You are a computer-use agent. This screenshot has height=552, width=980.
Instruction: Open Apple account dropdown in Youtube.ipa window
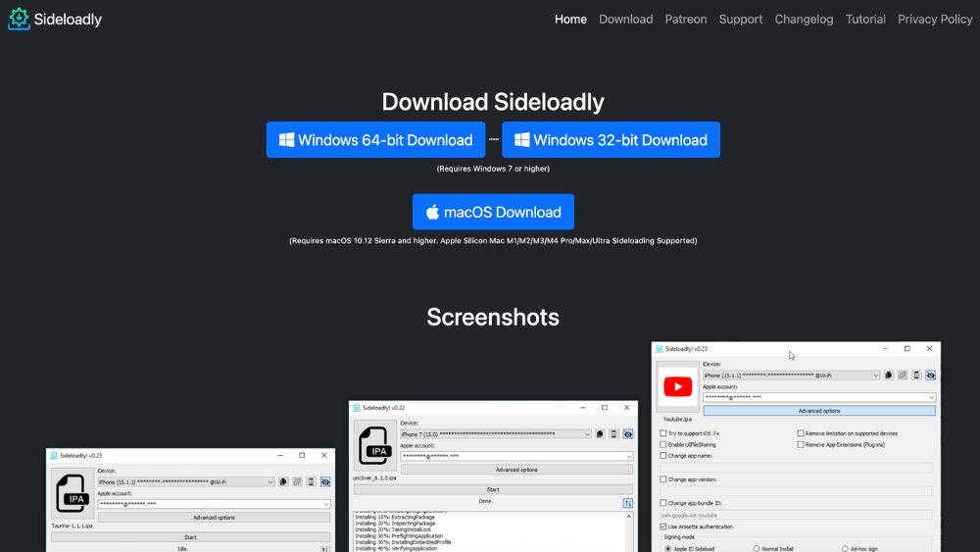(818, 397)
